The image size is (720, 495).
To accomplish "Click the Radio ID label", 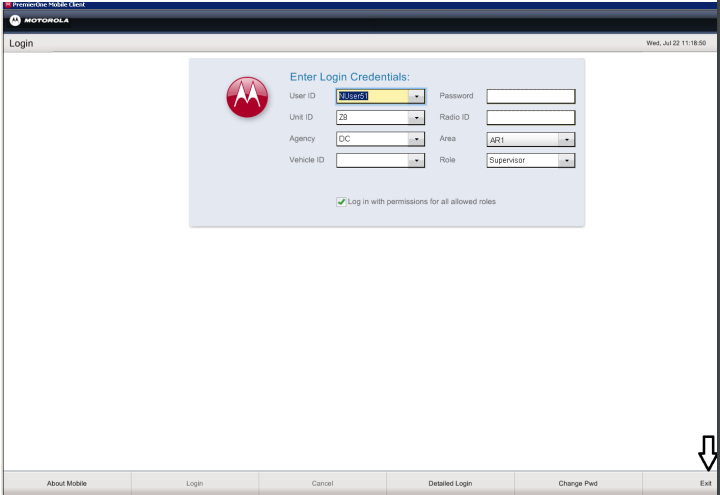I will point(454,117).
